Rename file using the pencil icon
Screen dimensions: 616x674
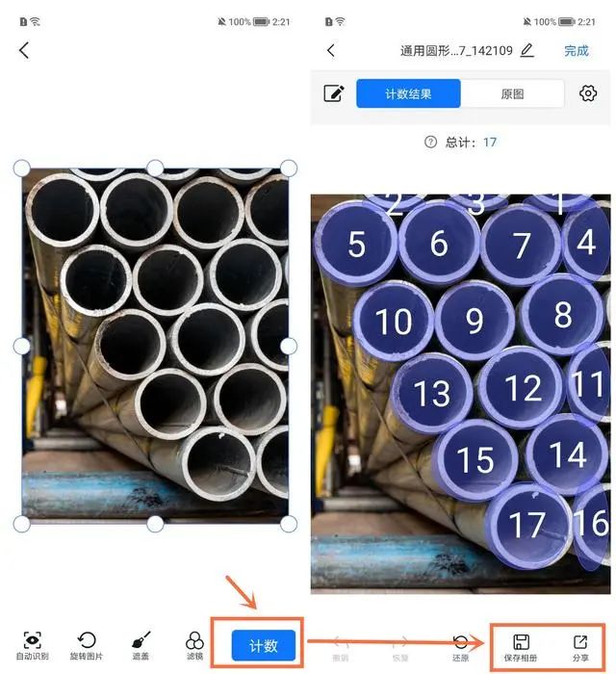pos(527,51)
